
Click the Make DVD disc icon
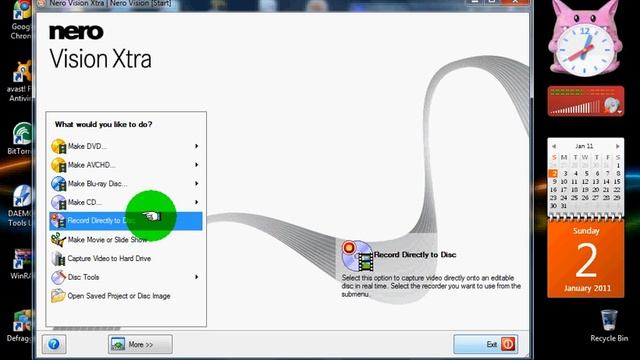tap(58, 146)
